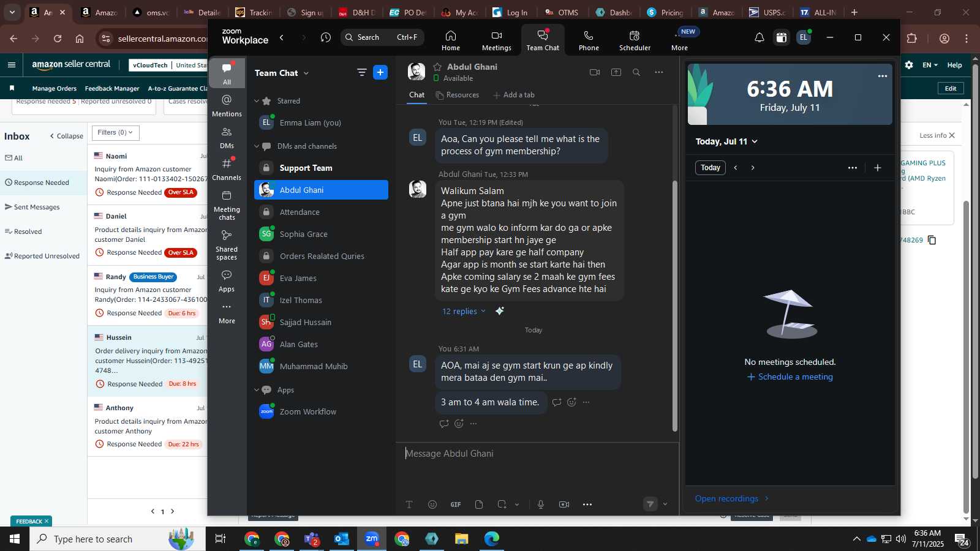980x551 pixels.
Task: Collapse the Starred section
Action: [x=257, y=101]
